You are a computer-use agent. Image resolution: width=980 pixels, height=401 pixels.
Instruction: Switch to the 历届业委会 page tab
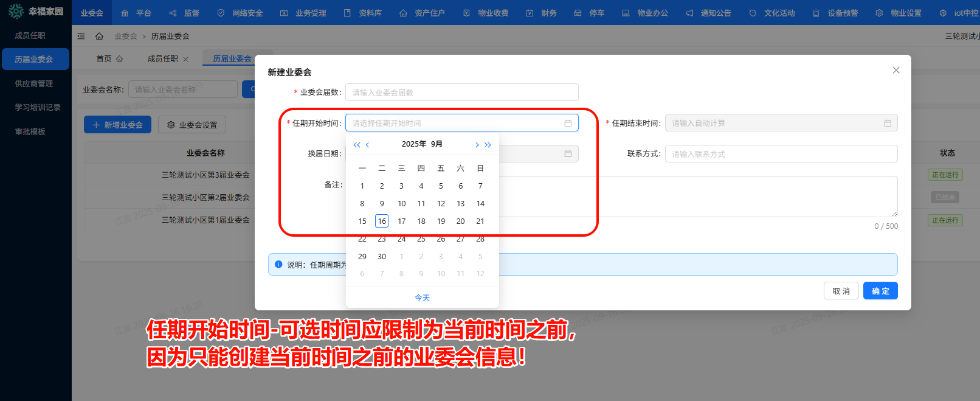(232, 58)
